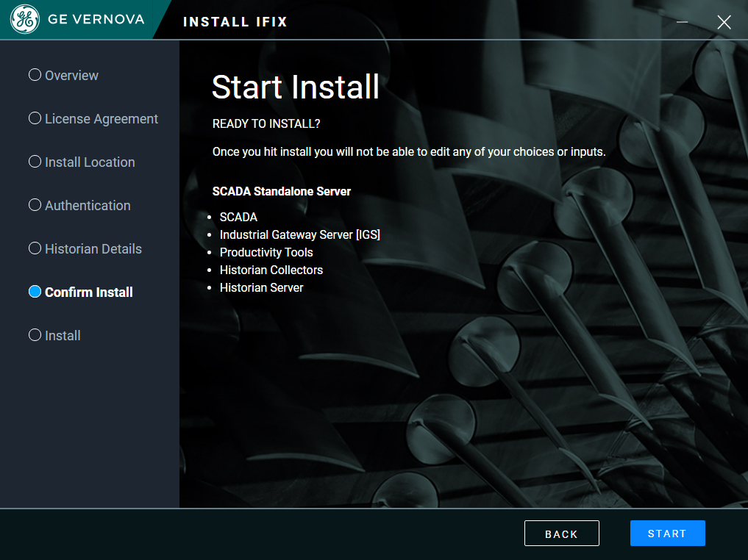The width and height of the screenshot is (748, 560).
Task: Select the final Install step circle
Action: click(35, 335)
